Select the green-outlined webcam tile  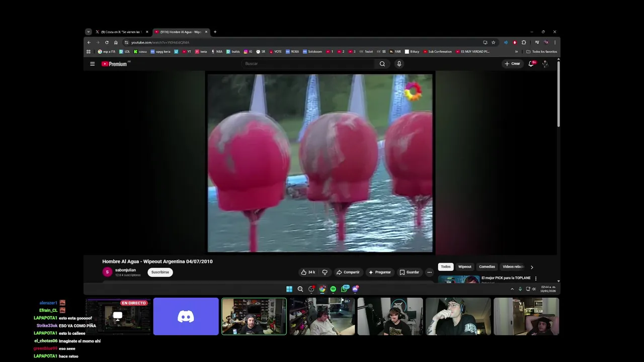pyautogui.click(x=254, y=316)
